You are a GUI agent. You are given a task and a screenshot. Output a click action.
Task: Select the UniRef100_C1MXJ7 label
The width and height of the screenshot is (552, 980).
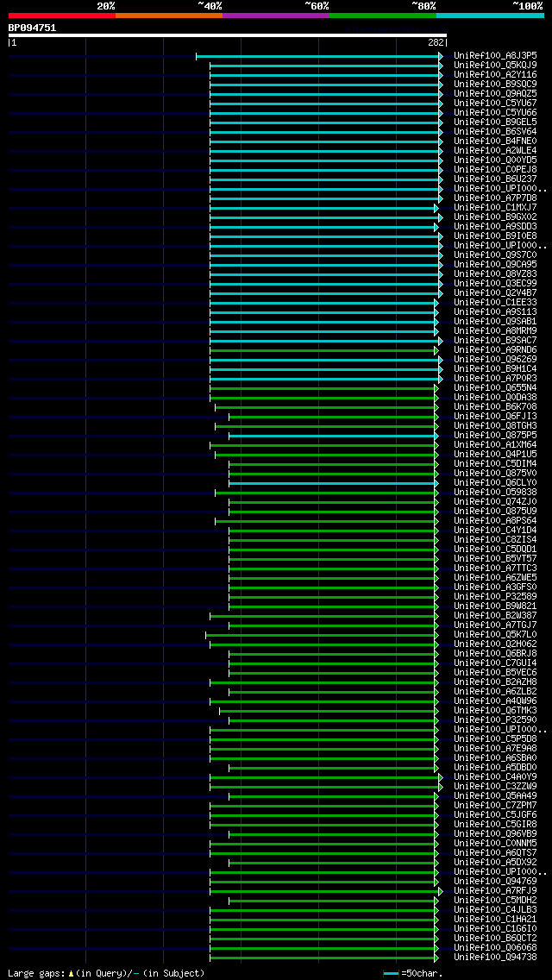496,208
